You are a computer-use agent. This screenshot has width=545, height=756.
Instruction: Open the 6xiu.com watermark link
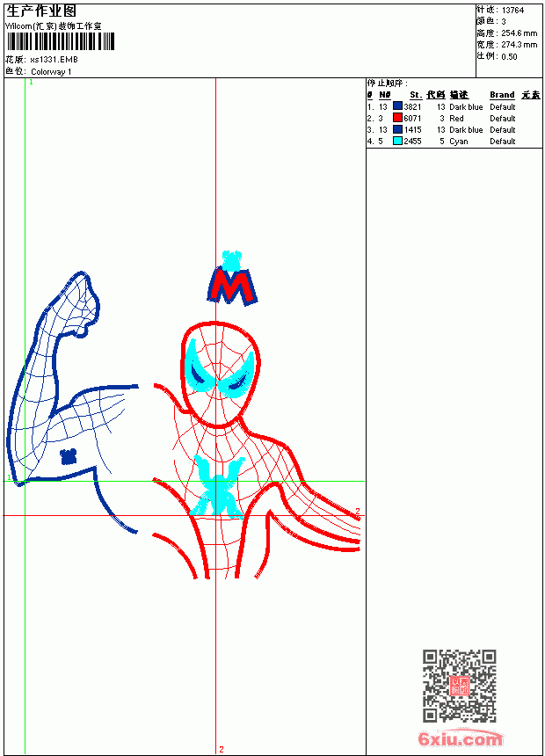(461, 738)
